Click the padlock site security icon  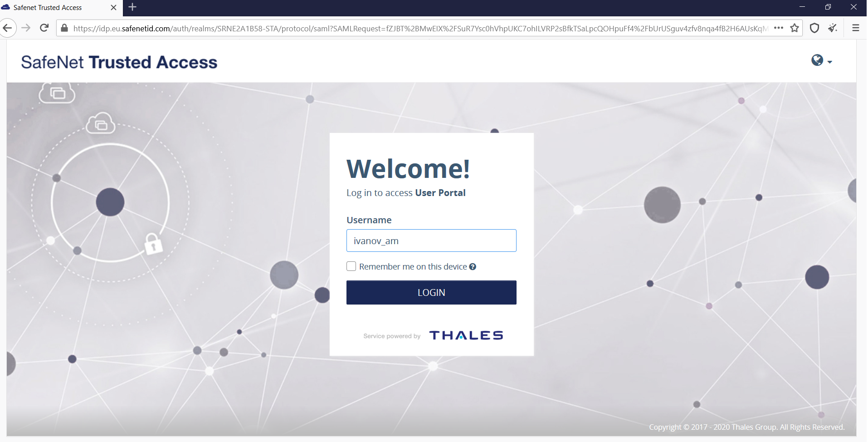(x=64, y=28)
